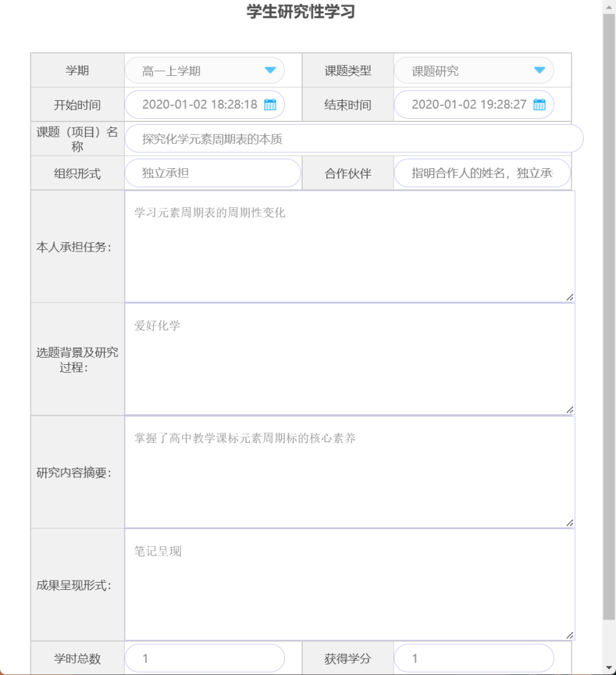This screenshot has width=616, height=675.
Task: Click the scrollbar up arrow
Action: tap(609, 6)
